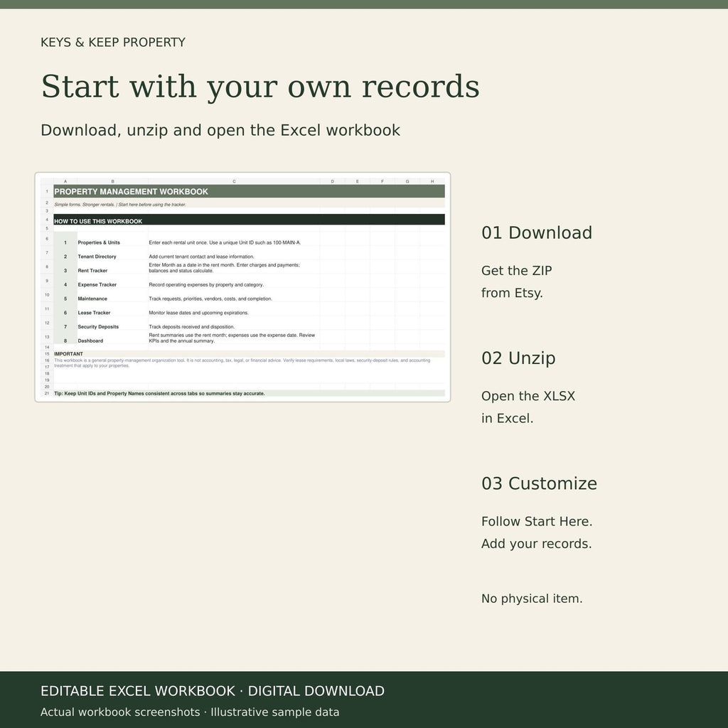Screen dimensions: 728x728
Task: Click 'Record operating expenses by property' text
Action: pyautogui.click(x=206, y=284)
